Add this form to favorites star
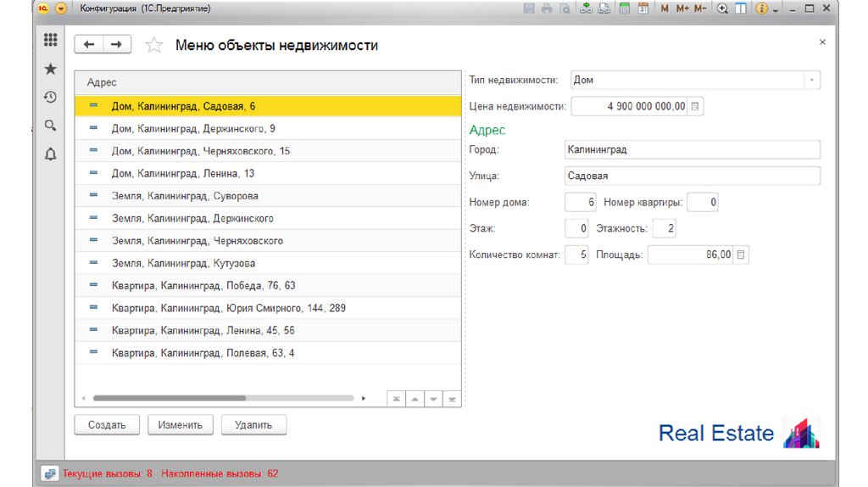 tap(153, 45)
